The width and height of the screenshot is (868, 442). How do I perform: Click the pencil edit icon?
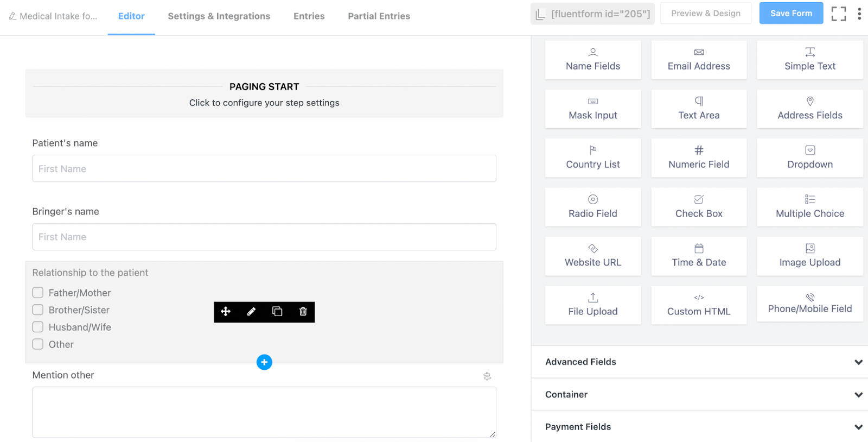[251, 311]
